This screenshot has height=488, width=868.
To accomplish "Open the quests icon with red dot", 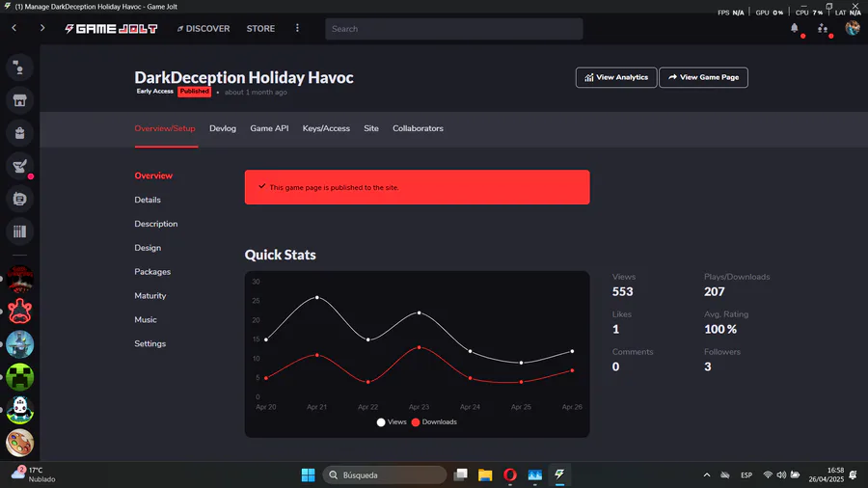I will pyautogui.click(x=19, y=166).
